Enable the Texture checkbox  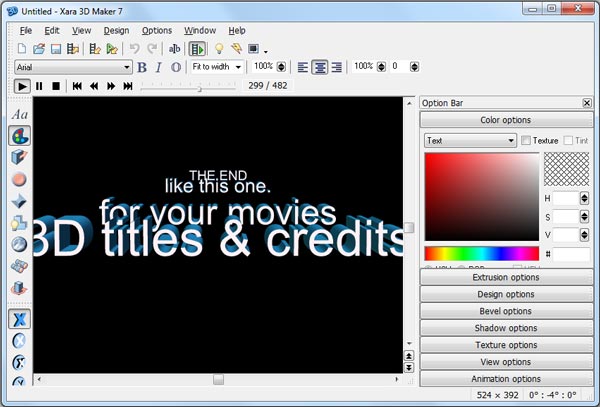point(526,140)
